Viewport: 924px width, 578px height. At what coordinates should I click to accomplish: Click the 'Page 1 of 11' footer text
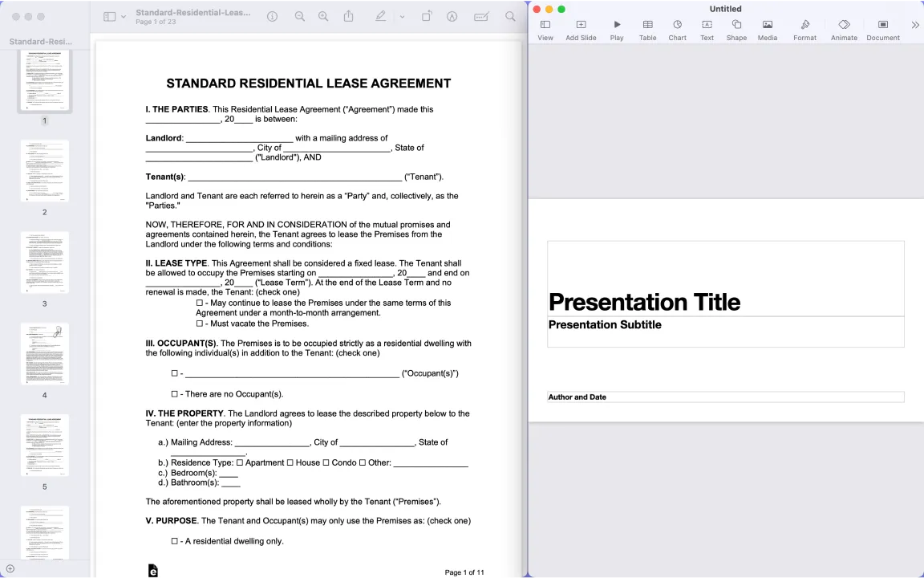(464, 572)
